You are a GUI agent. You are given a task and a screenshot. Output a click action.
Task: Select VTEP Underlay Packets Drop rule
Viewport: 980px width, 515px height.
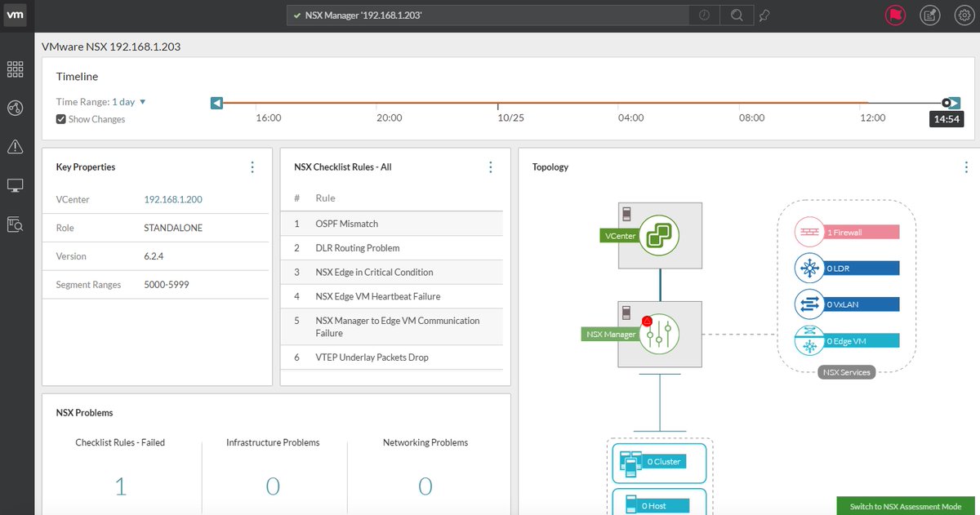click(391, 357)
